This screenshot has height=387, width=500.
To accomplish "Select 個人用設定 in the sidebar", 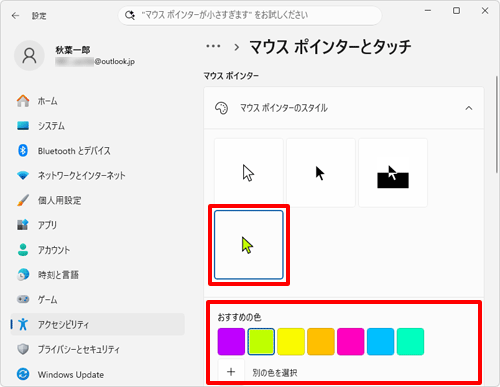I will (x=98, y=200).
